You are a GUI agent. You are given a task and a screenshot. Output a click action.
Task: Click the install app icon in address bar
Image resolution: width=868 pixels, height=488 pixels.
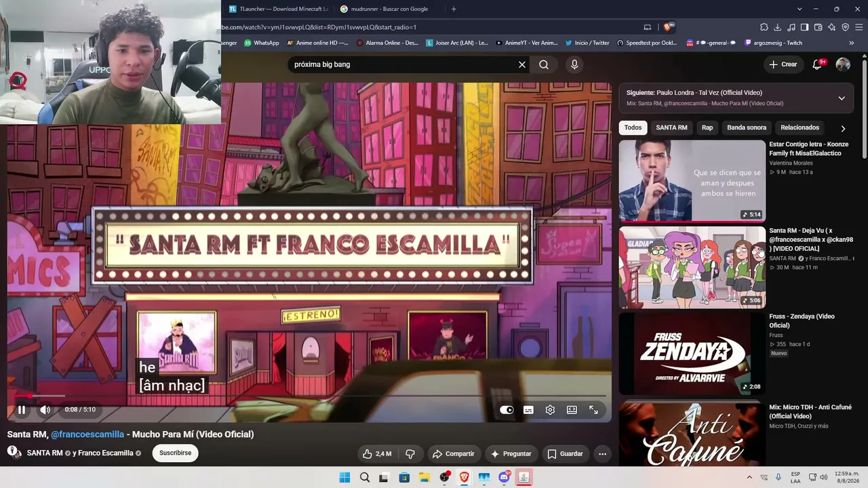click(647, 27)
